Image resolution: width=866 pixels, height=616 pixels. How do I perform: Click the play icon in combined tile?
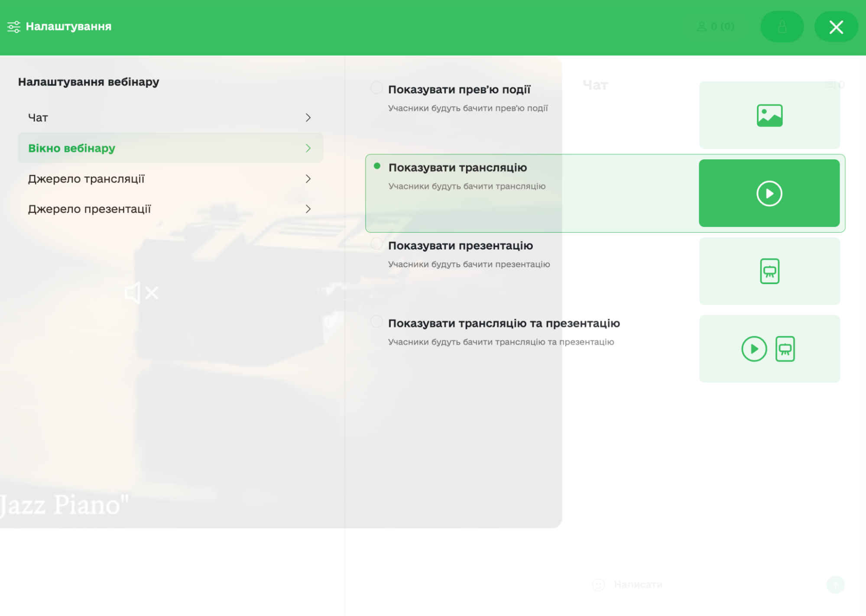[754, 349]
